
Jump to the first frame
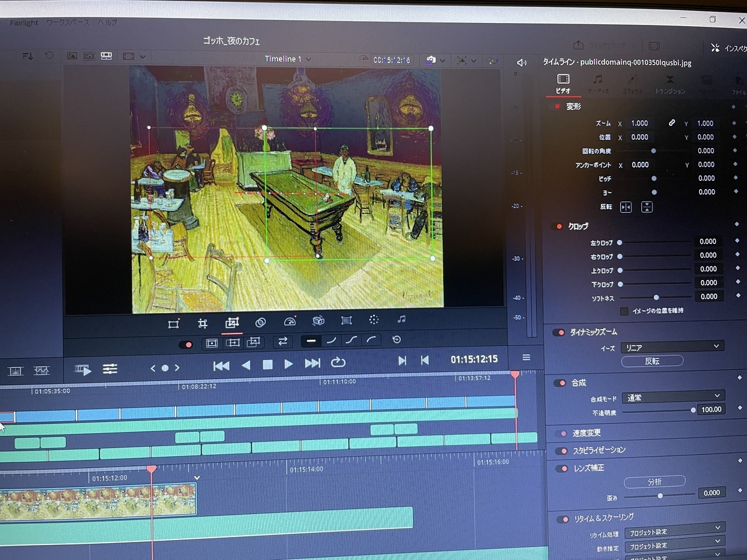(x=221, y=366)
